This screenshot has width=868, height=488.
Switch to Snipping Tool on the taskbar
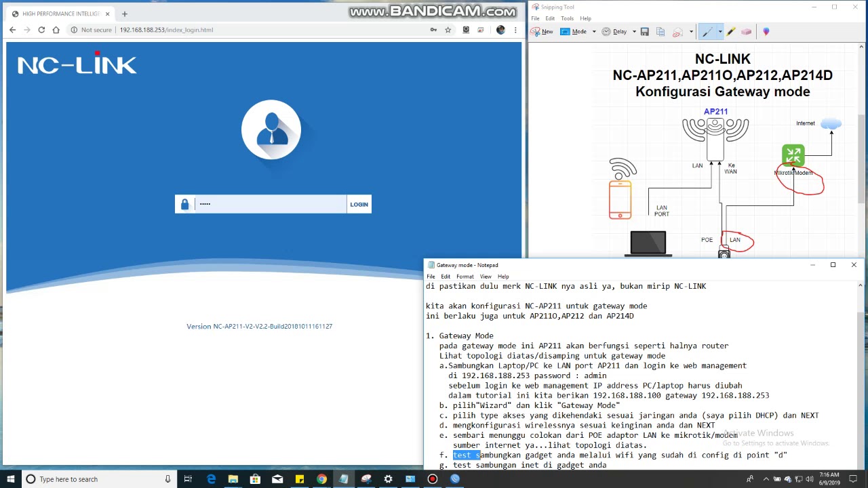366,479
